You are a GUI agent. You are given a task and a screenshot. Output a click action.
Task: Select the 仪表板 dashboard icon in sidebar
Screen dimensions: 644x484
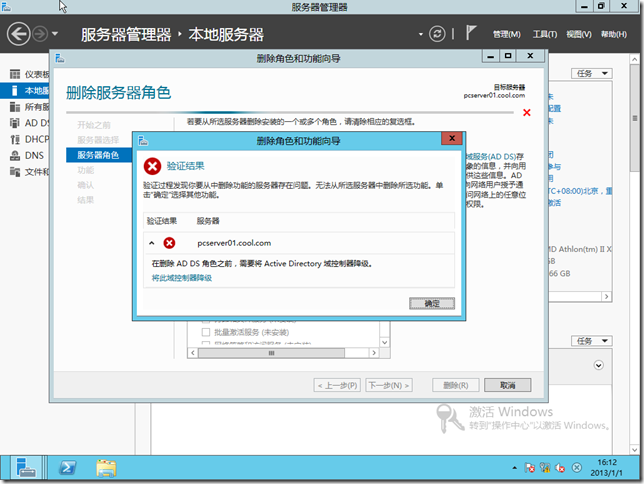(15, 74)
